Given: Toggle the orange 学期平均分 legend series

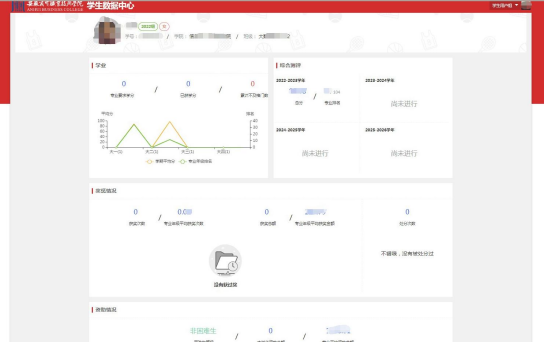Looking at the screenshot, I should tap(161, 161).
